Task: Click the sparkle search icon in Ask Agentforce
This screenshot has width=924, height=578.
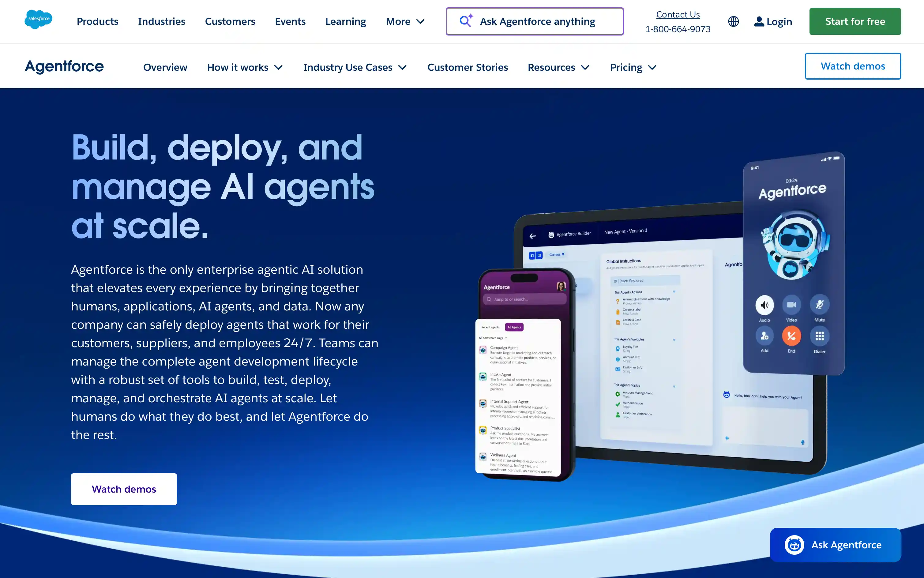Action: coord(466,21)
